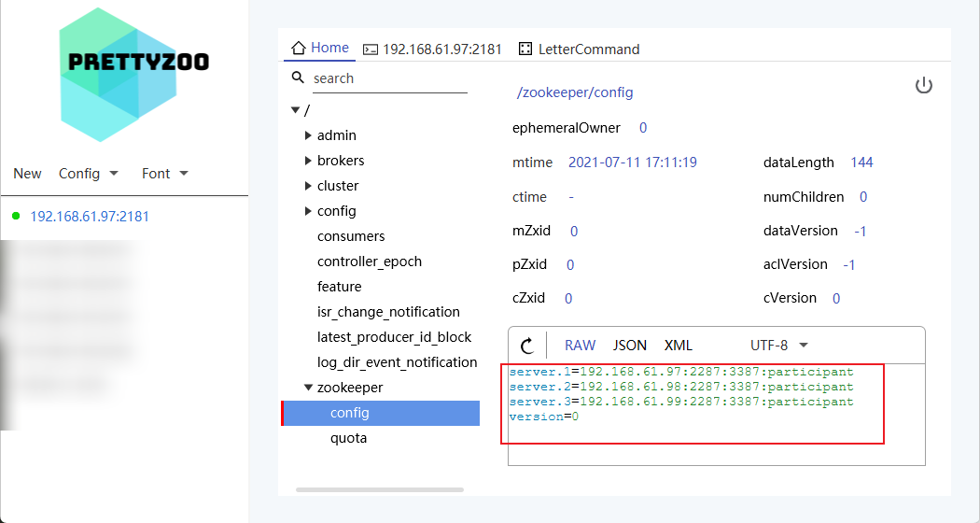The height and width of the screenshot is (523, 980).
Task: Click the terminal icon of 192.168.61.97:2181 tab
Action: point(371,49)
